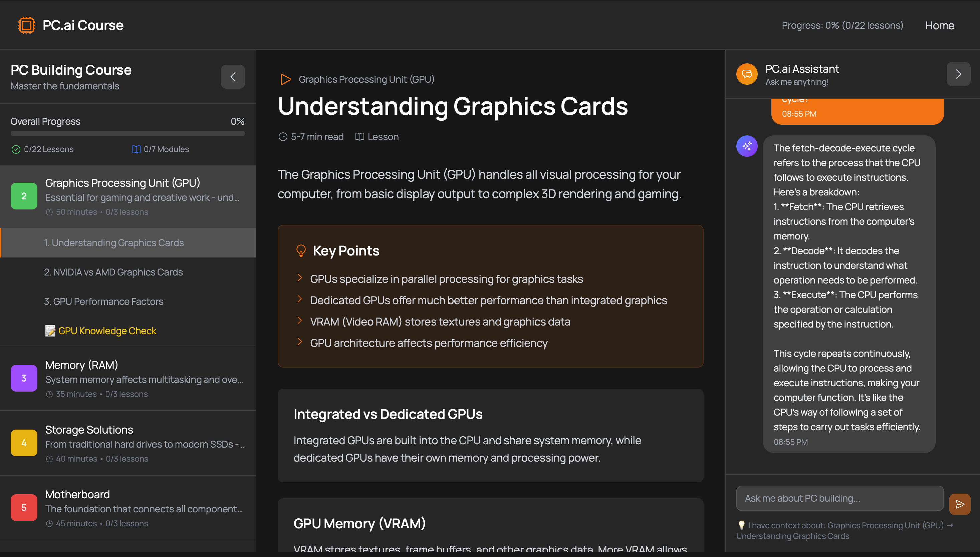Click the orange send message icon

(x=959, y=504)
